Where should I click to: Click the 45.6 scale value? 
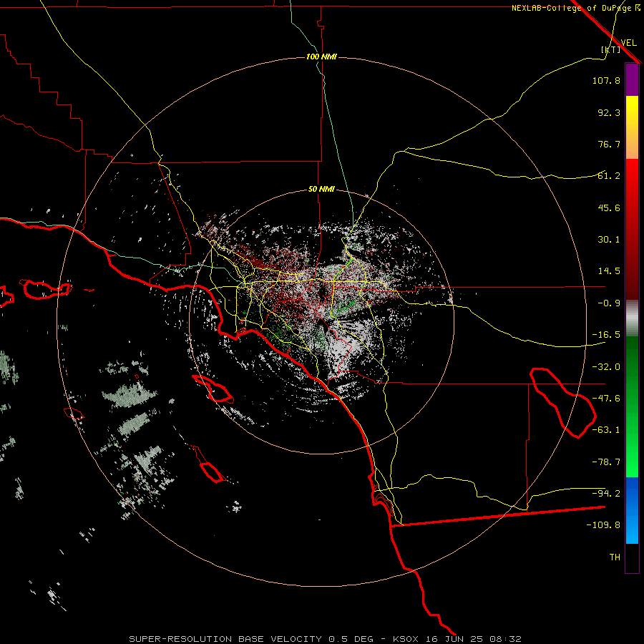pyautogui.click(x=609, y=208)
